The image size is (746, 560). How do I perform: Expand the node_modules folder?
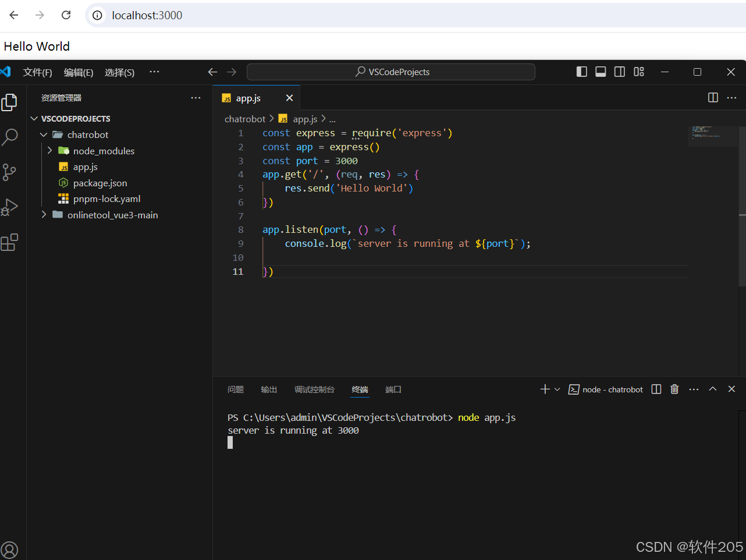[49, 151]
